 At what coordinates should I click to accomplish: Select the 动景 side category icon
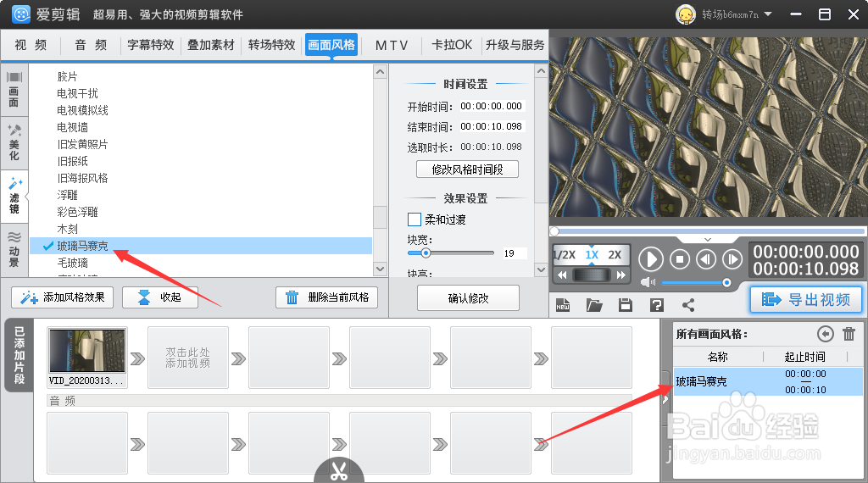pyautogui.click(x=14, y=249)
